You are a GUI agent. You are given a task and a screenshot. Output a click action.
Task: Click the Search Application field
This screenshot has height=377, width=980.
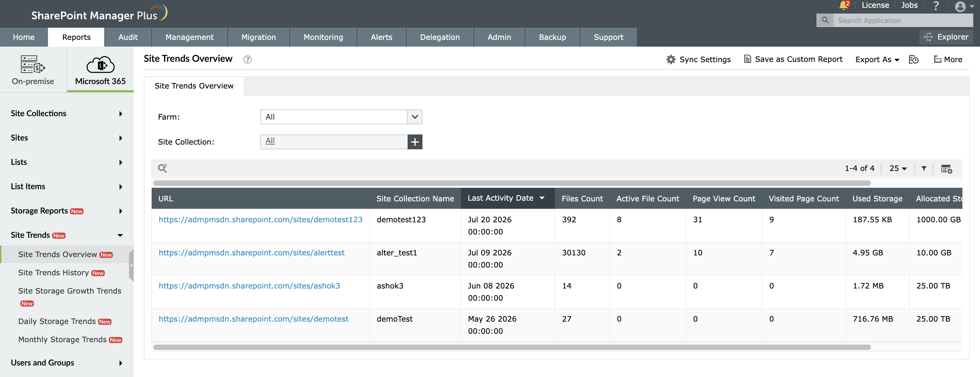pyautogui.click(x=902, y=21)
